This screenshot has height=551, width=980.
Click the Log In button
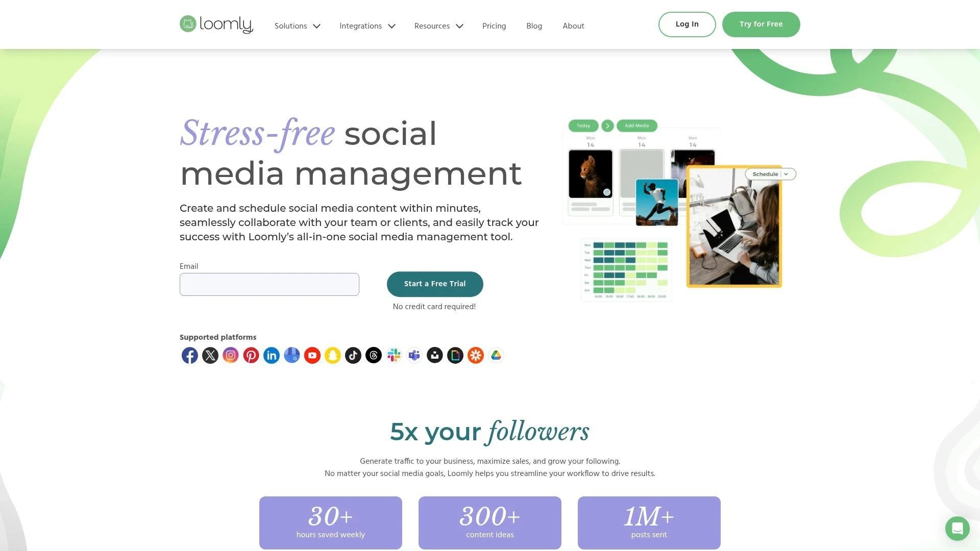click(x=687, y=24)
